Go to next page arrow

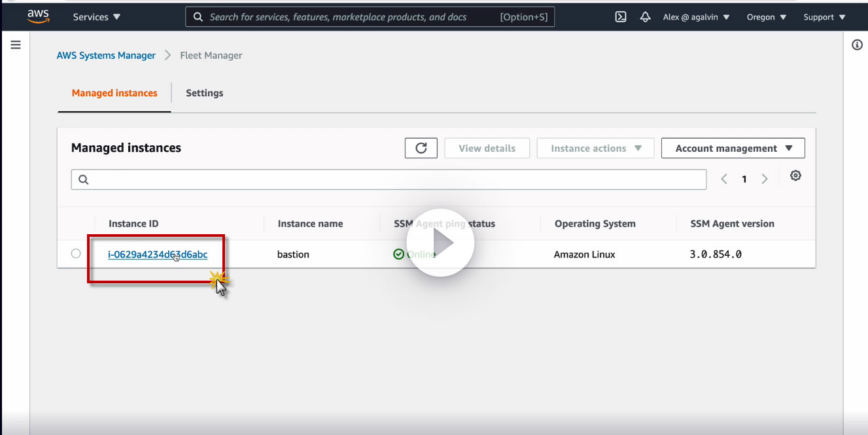pos(764,179)
